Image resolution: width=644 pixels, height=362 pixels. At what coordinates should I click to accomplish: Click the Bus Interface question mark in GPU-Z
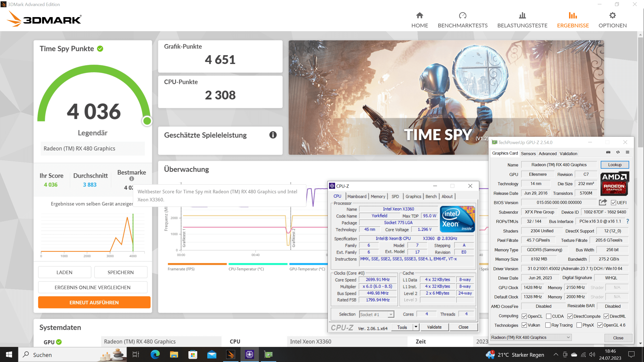628,221
